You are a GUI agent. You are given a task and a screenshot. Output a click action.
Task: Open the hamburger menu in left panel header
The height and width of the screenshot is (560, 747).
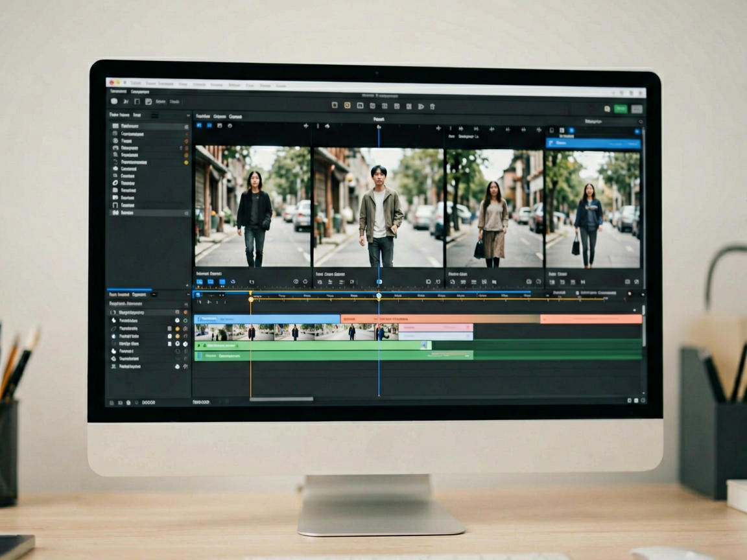tap(155, 115)
